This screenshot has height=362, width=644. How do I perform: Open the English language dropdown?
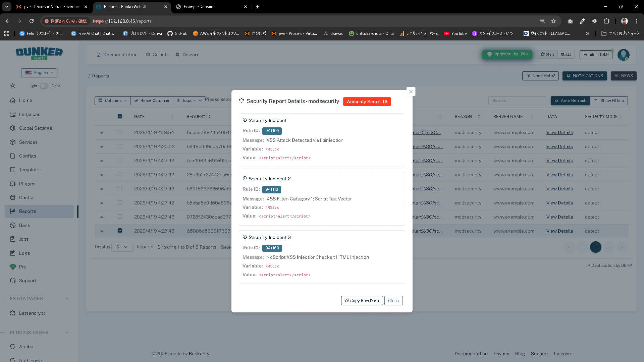(39, 73)
